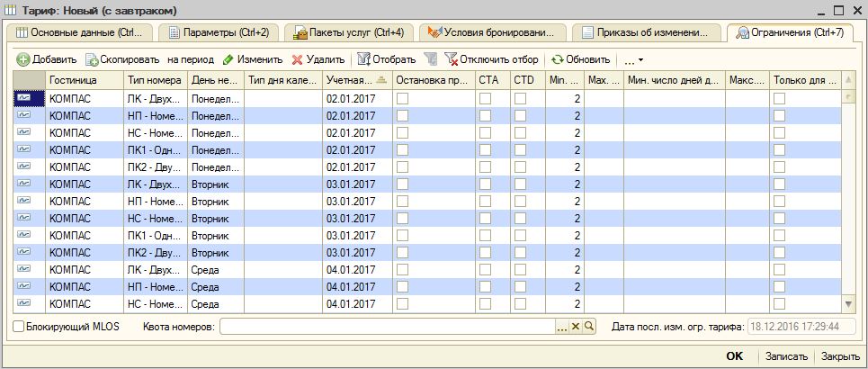
Task: Click the clear X icon in Квота номеров
Action: coord(575,327)
